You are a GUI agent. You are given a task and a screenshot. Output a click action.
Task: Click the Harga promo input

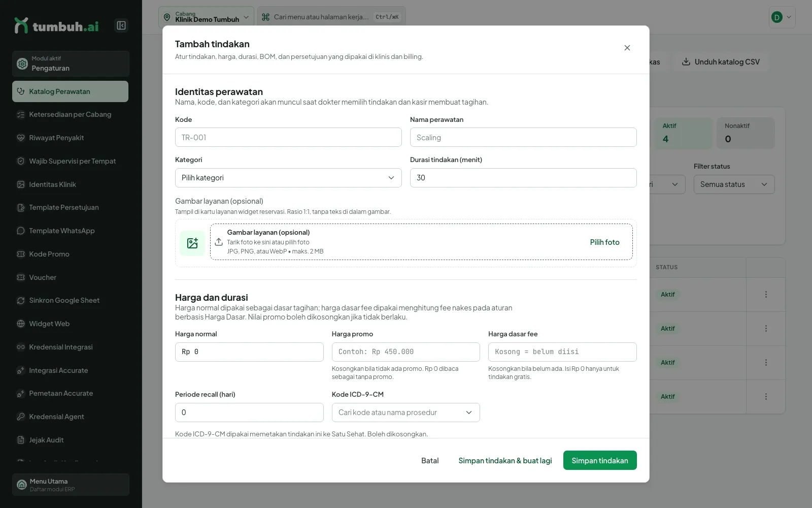click(405, 352)
